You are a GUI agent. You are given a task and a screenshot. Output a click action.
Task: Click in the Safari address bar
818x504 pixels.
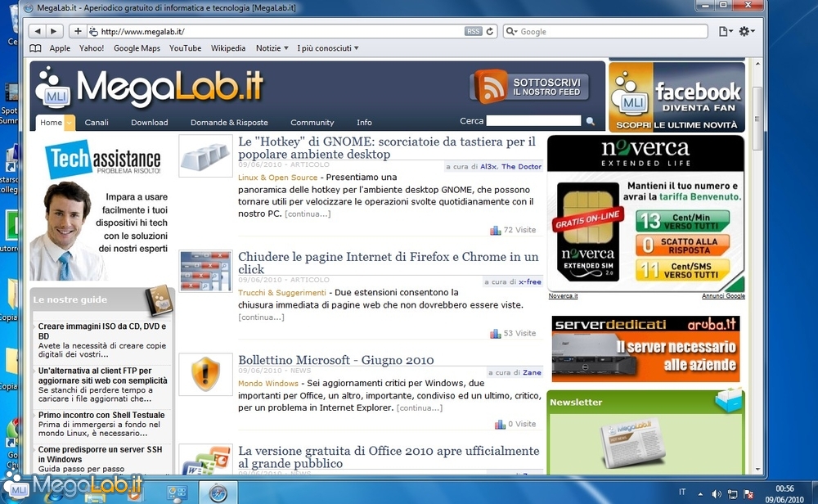[x=281, y=31]
